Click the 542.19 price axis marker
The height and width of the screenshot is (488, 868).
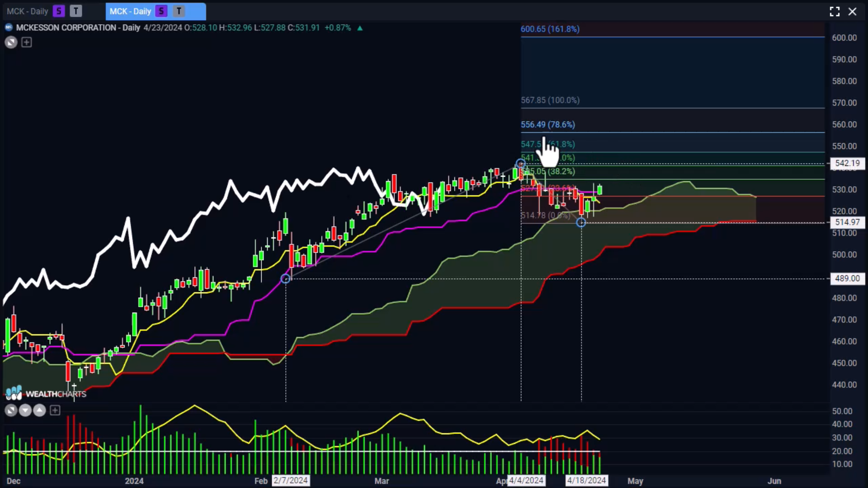point(847,163)
